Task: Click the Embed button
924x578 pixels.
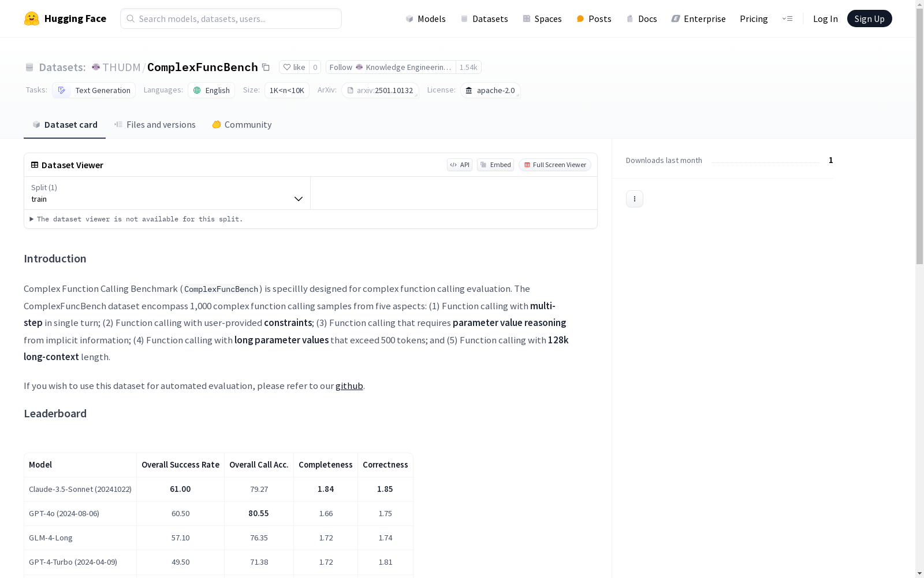Action: 495,165
